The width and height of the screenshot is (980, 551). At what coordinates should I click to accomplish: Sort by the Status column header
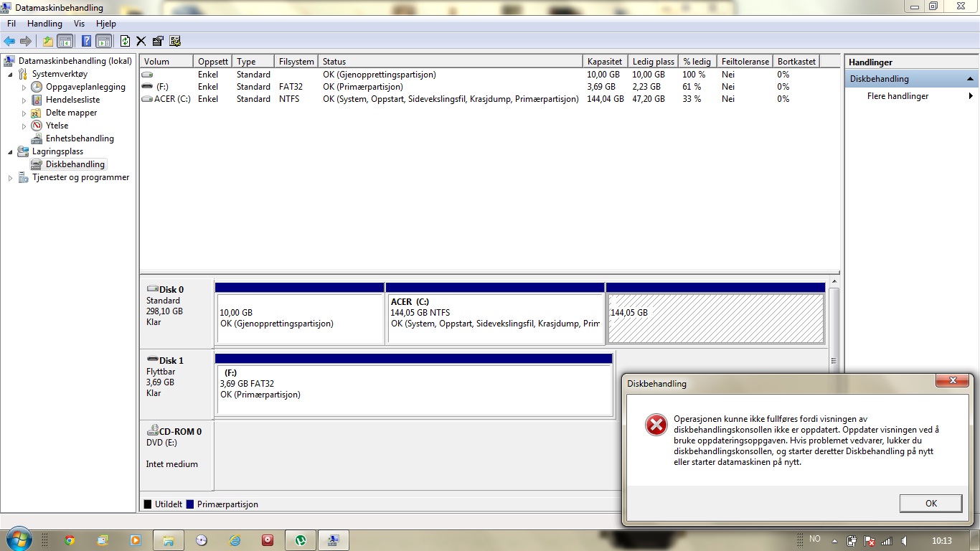coord(450,62)
